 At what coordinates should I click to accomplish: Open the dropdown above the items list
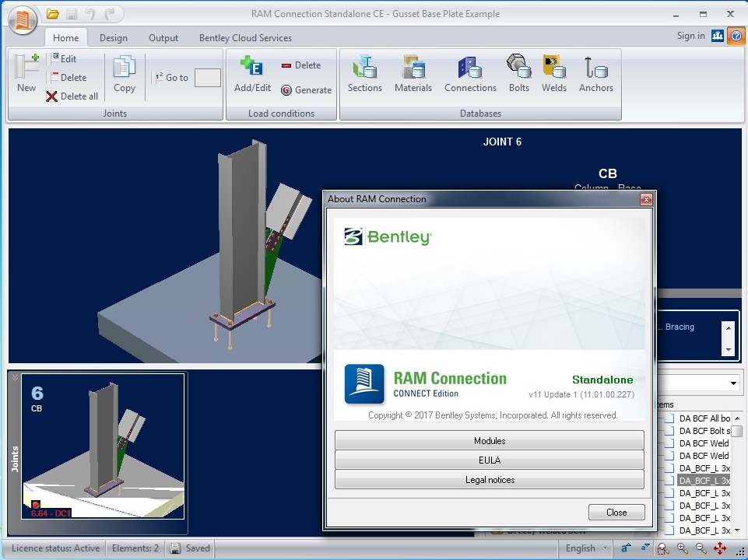click(x=732, y=383)
